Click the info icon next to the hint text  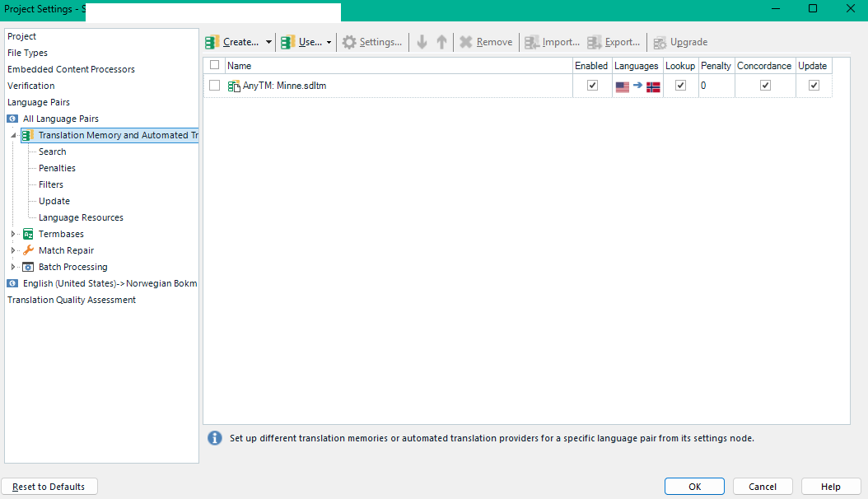[x=214, y=437]
